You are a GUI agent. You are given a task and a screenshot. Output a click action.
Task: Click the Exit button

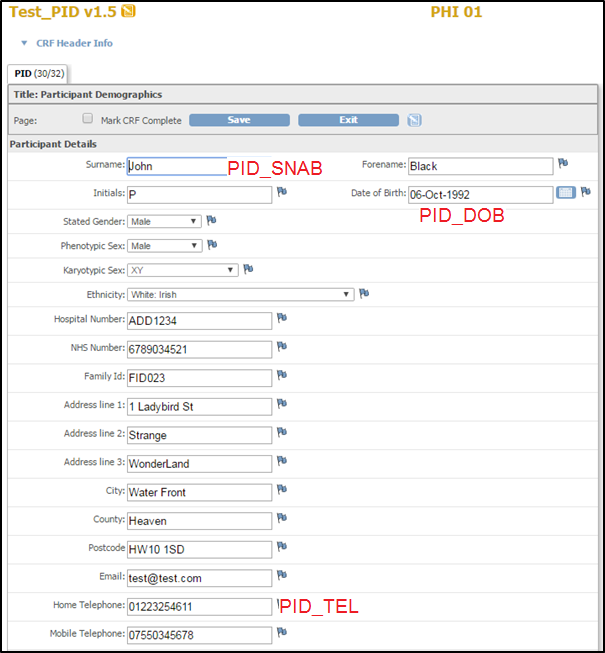click(x=347, y=120)
